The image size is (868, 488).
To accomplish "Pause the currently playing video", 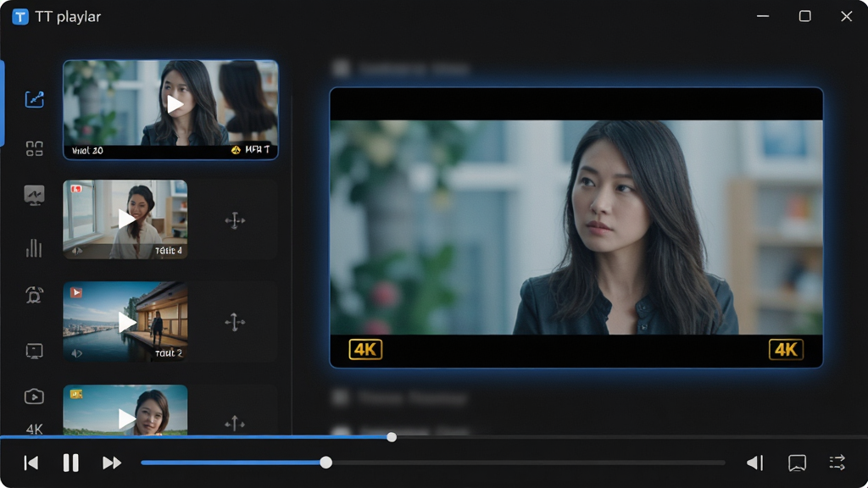I will pyautogui.click(x=71, y=463).
